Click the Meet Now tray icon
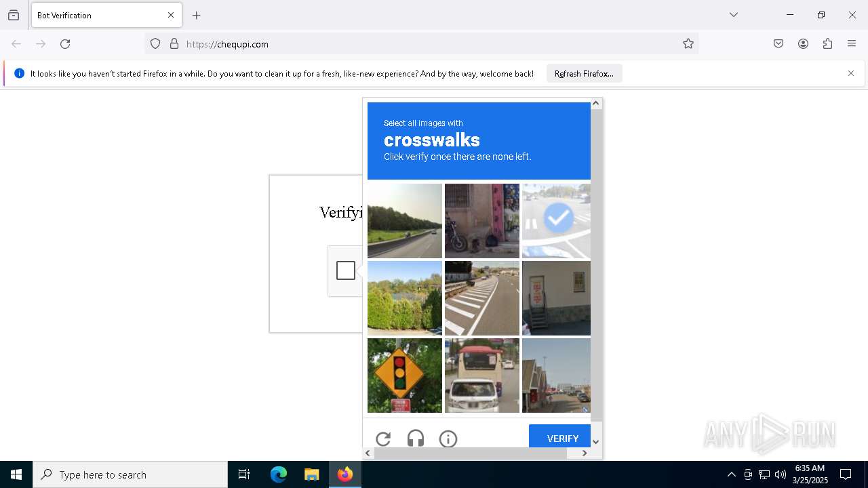Screen dimensions: 868x488 click(748, 474)
